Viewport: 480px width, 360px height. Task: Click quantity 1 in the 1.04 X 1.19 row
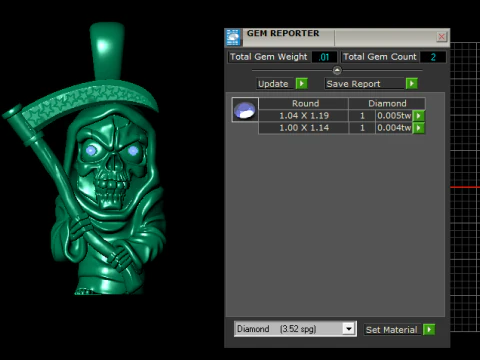362,116
